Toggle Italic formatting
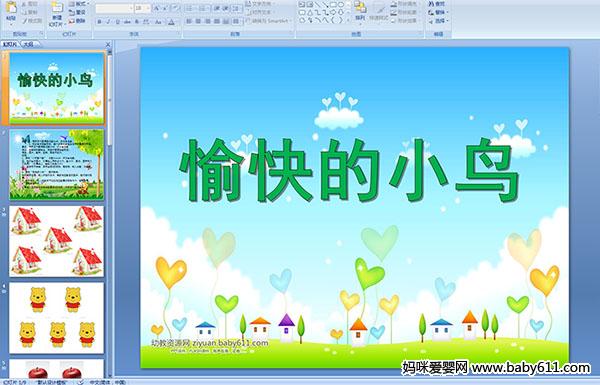 click(108, 22)
